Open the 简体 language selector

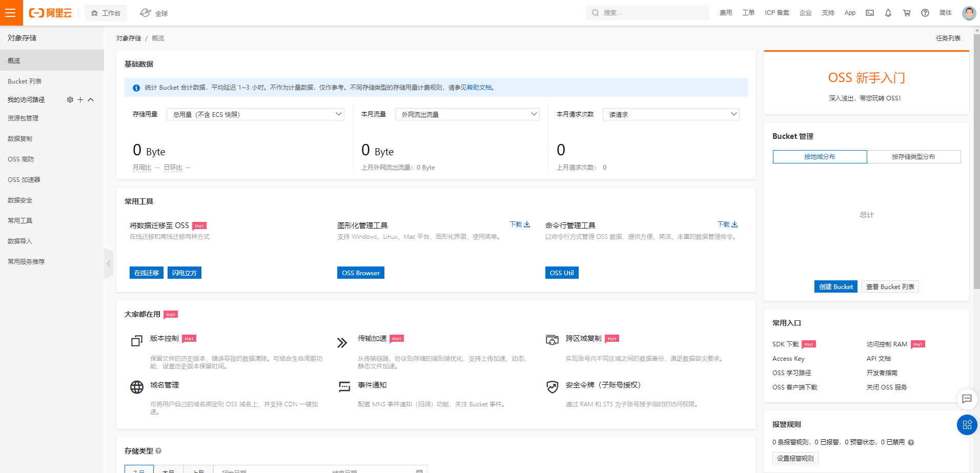946,13
